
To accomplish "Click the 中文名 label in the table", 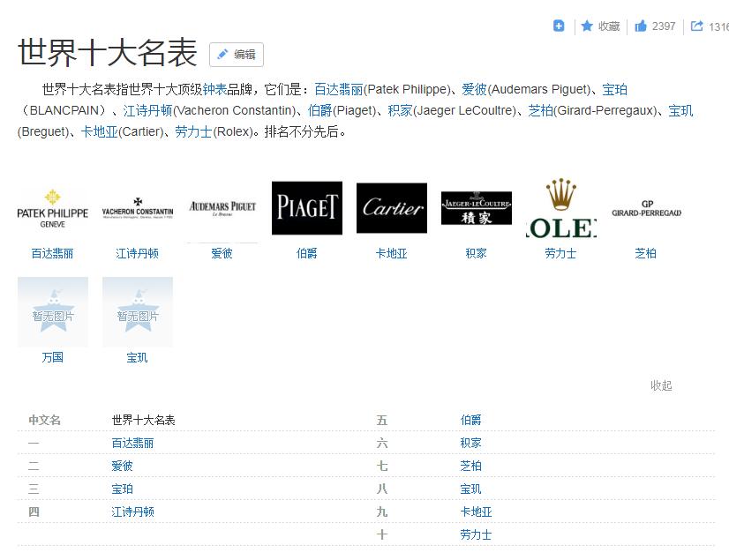I will (45, 420).
